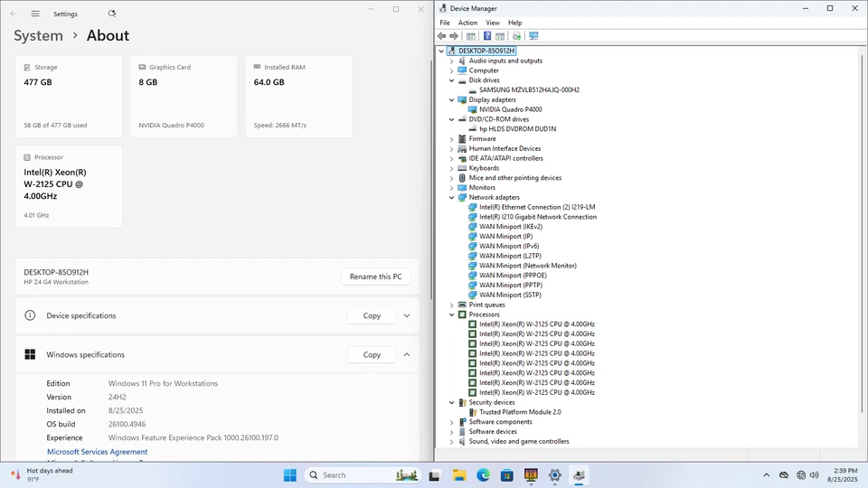Screen dimensions: 868x488
Task: Click the Device specifications info icon
Action: (30, 315)
